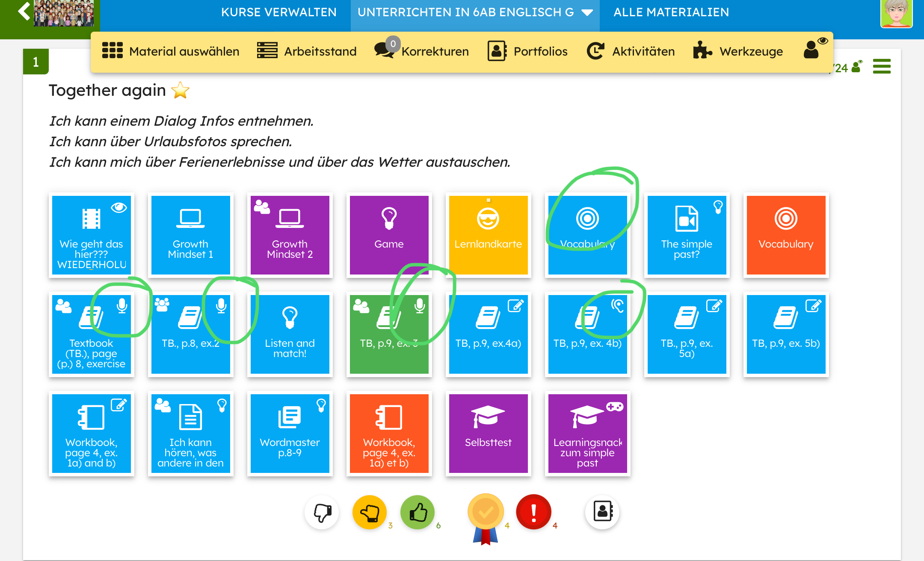
Task: Open Material auswählen
Action: click(x=171, y=51)
